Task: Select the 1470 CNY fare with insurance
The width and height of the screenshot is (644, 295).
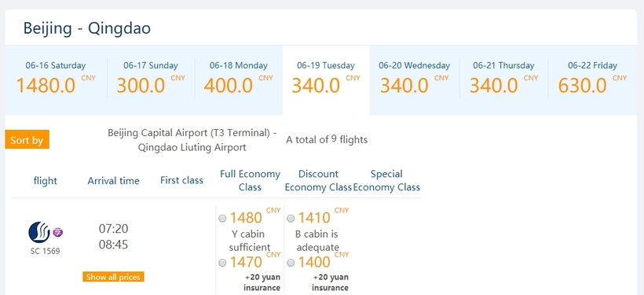Action: [222, 263]
